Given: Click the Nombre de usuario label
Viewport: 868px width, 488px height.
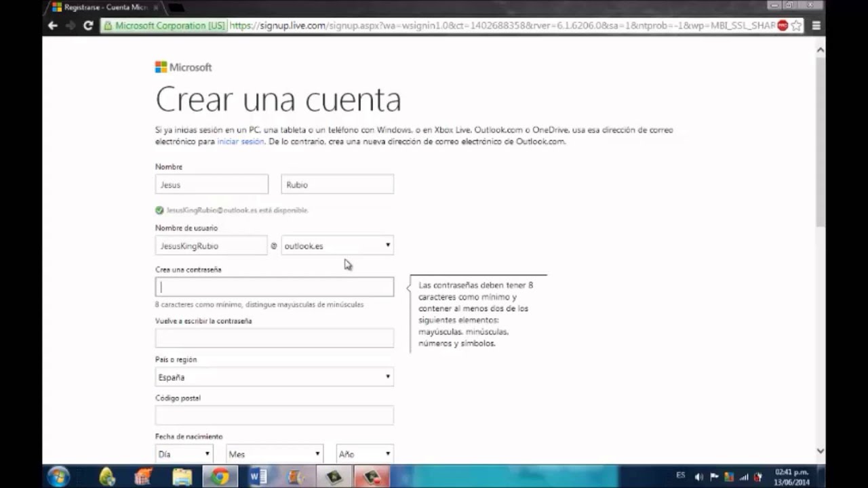Looking at the screenshot, I should (186, 228).
